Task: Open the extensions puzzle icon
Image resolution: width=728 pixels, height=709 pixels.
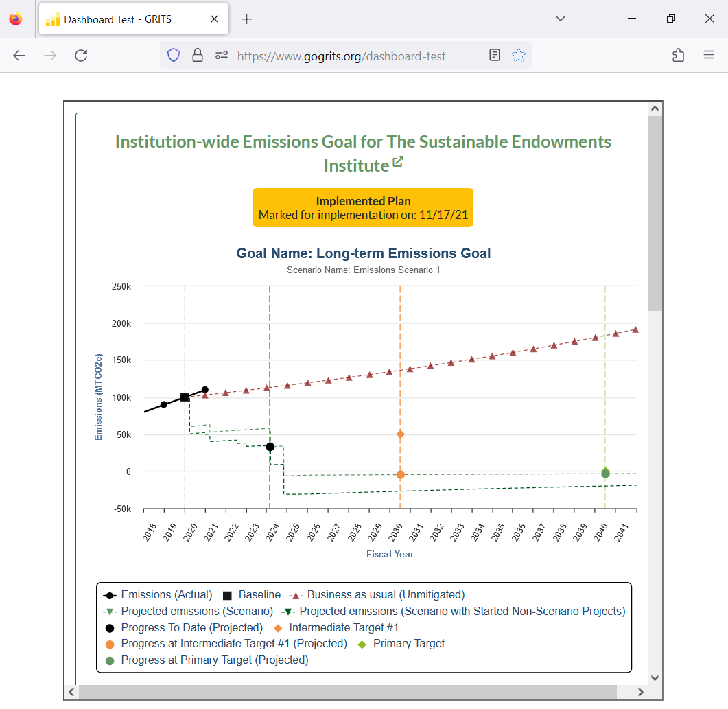Action: pyautogui.click(x=679, y=56)
